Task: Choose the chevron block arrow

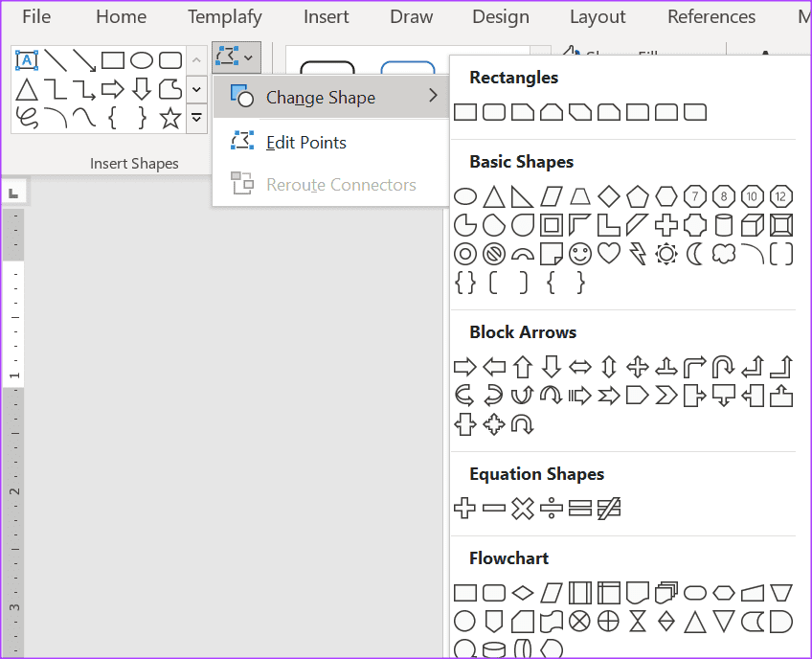Action: [x=665, y=396]
